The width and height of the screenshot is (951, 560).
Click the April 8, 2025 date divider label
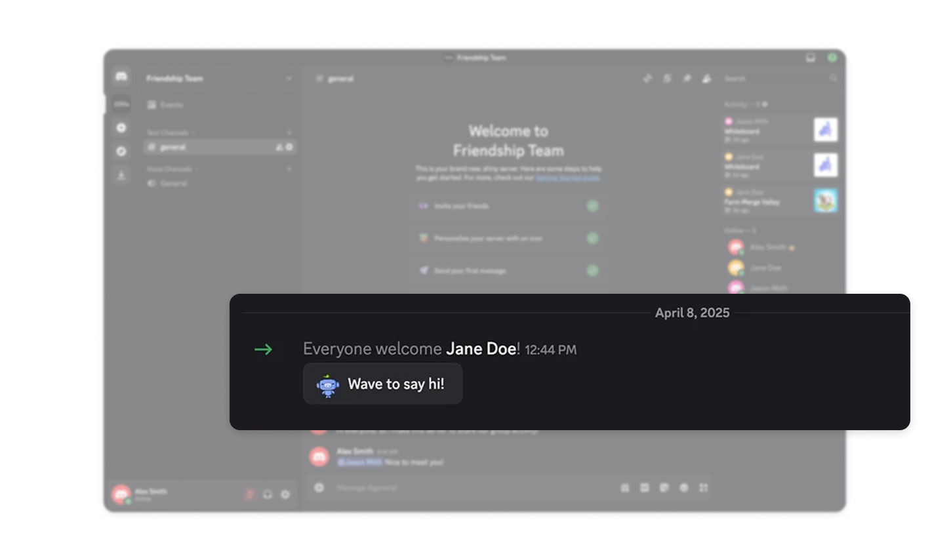tap(692, 313)
